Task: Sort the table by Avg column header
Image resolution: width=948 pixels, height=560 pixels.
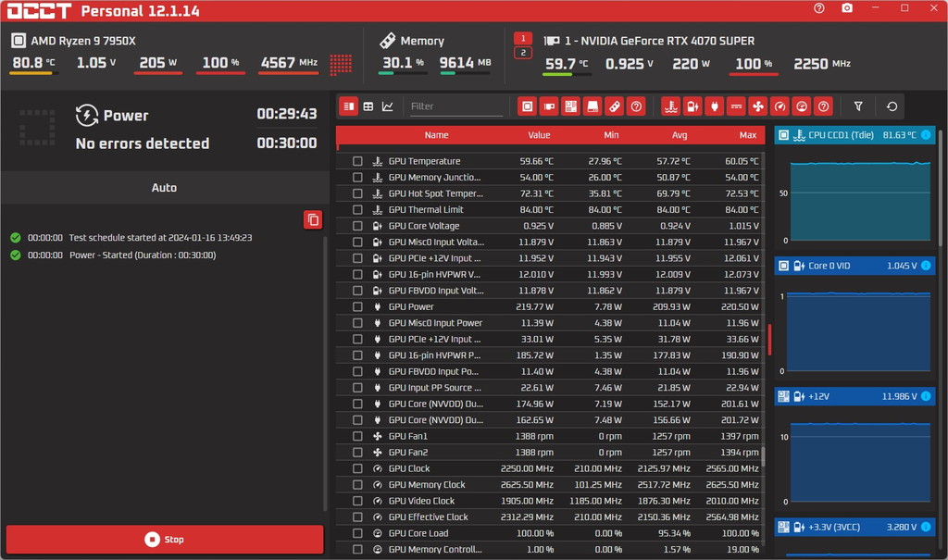Action: [679, 135]
